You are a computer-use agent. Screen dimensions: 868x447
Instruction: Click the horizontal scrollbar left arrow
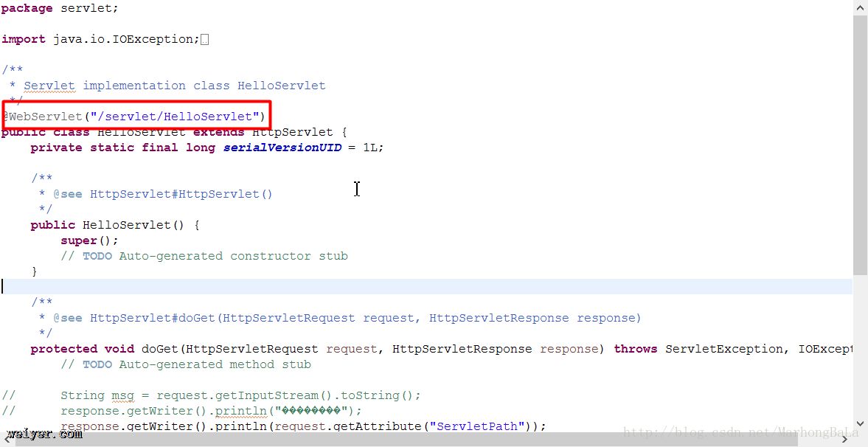pos(6,440)
